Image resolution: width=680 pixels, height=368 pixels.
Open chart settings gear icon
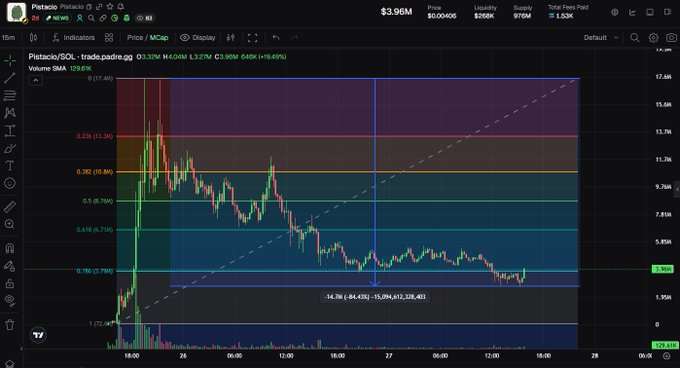tap(654, 38)
